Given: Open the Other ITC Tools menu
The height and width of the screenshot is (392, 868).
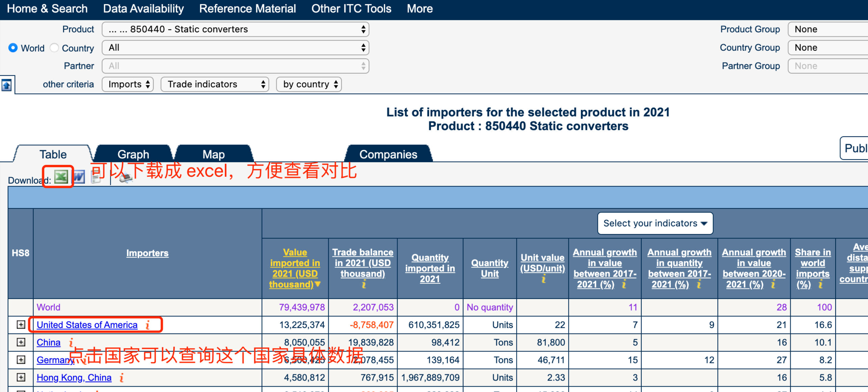Looking at the screenshot, I should [x=351, y=8].
